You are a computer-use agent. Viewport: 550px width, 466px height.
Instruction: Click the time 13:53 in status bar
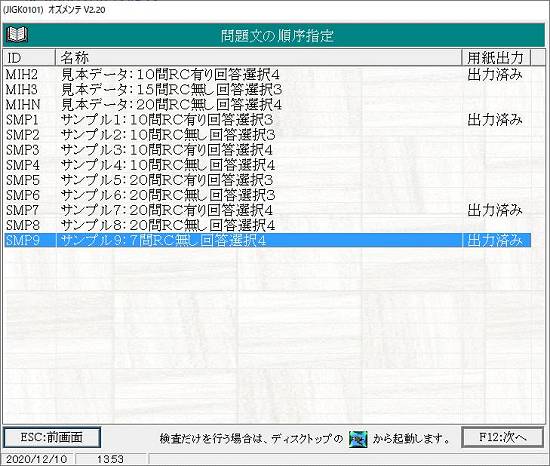point(110,459)
